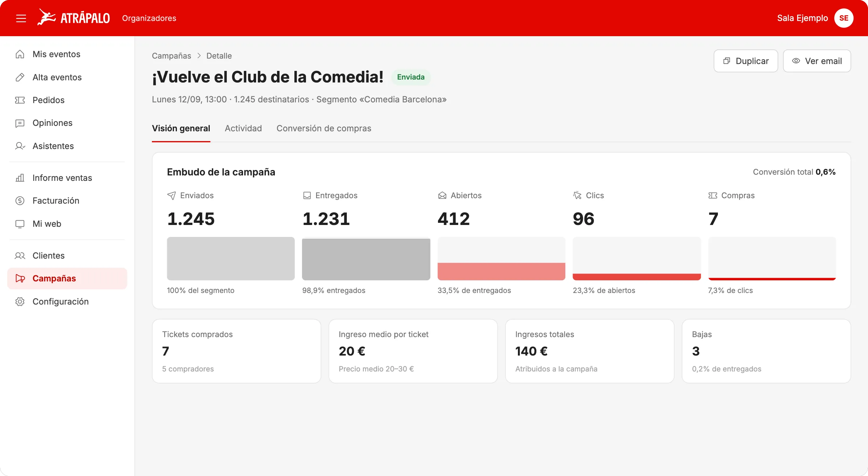
Task: Click the Tickets comprados card
Action: (x=237, y=351)
